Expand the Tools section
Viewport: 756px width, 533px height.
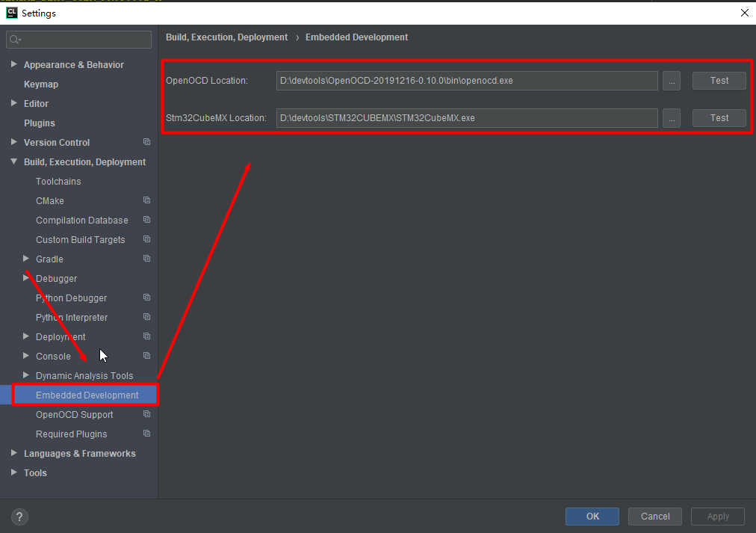14,472
